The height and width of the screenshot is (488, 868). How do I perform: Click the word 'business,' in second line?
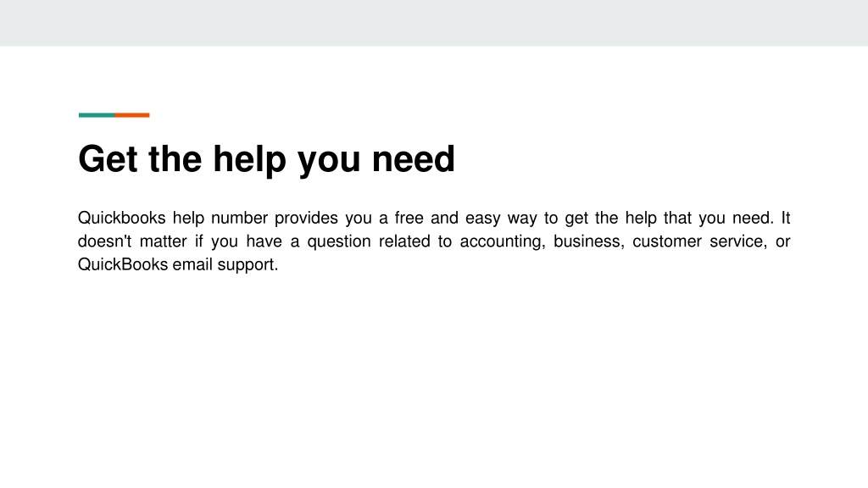[589, 241]
